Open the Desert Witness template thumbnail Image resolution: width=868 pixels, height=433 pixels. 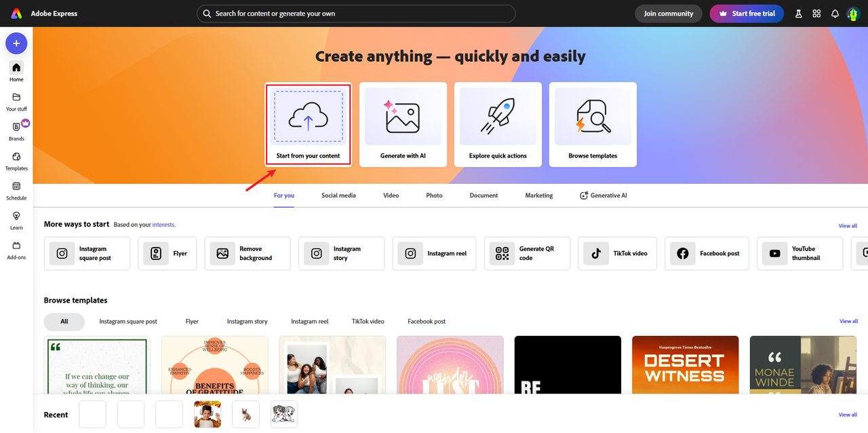(x=685, y=364)
